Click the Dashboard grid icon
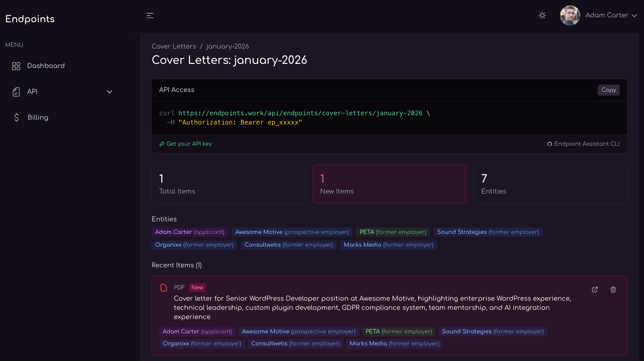 point(16,66)
